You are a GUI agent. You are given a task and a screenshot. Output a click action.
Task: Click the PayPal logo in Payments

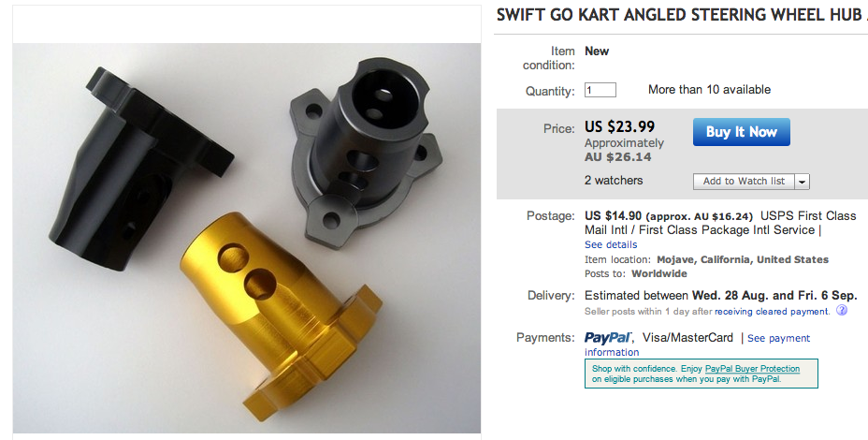[609, 338]
